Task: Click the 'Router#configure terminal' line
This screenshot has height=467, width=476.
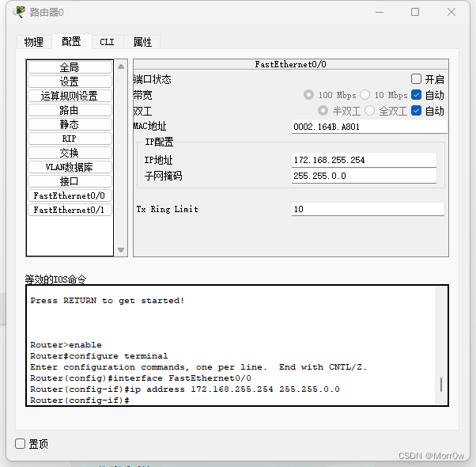Action: [x=99, y=356]
